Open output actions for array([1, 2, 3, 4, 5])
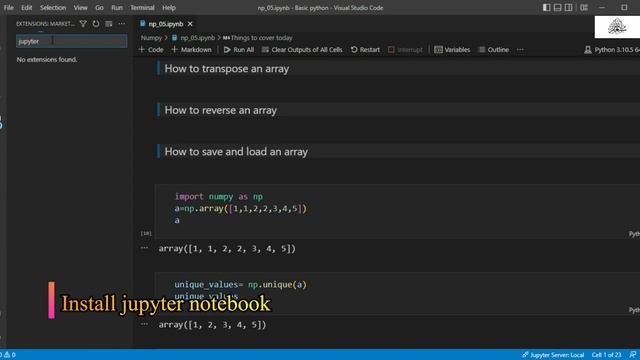This screenshot has width=640, height=360. point(144,324)
